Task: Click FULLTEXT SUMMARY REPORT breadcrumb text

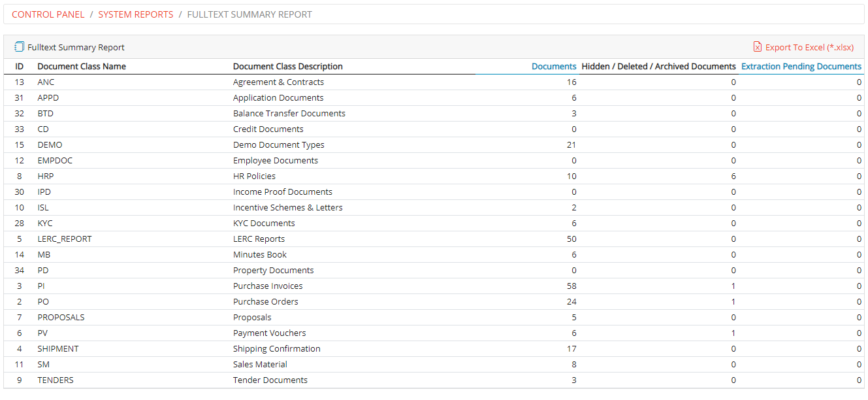Action: pos(249,14)
